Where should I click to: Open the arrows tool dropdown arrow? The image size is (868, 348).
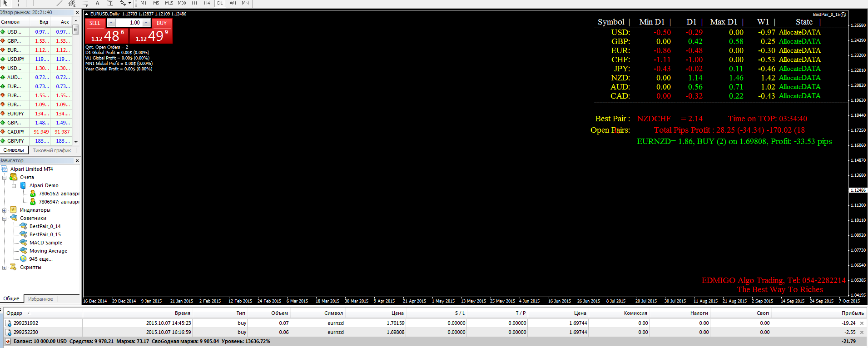click(x=129, y=3)
